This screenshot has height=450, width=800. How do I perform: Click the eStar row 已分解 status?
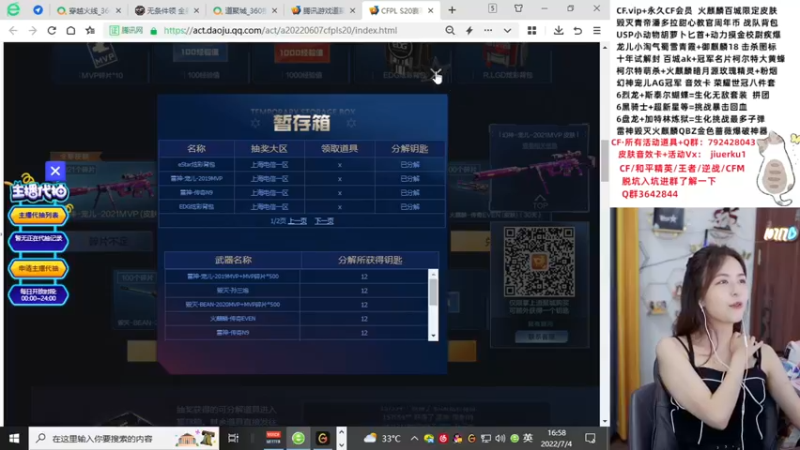coord(410,165)
